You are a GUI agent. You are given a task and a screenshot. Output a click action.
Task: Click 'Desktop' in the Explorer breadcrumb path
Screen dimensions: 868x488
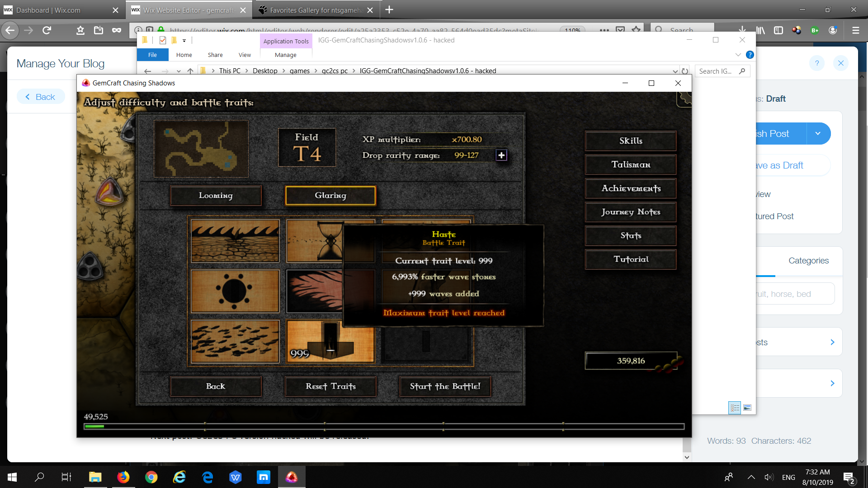(x=265, y=71)
